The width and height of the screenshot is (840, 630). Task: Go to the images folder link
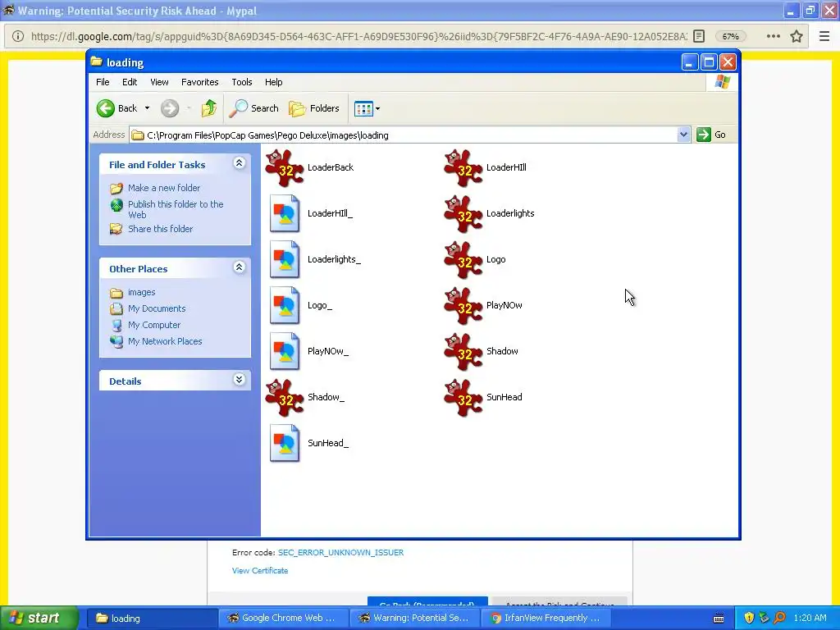click(141, 293)
